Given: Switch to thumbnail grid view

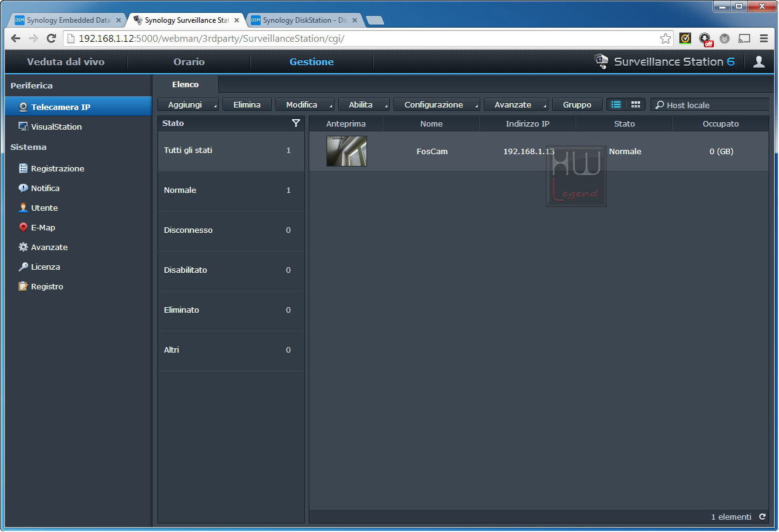Looking at the screenshot, I should pyautogui.click(x=636, y=104).
